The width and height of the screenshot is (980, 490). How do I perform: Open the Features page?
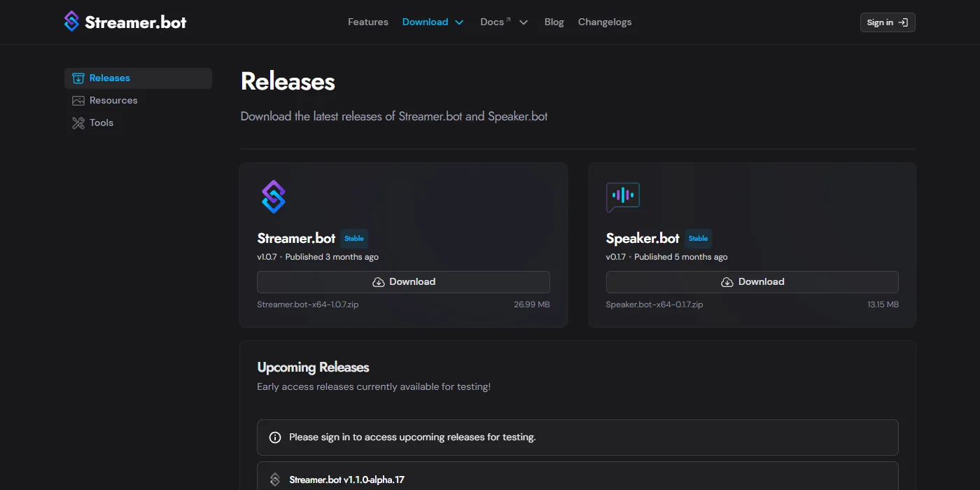(x=368, y=22)
